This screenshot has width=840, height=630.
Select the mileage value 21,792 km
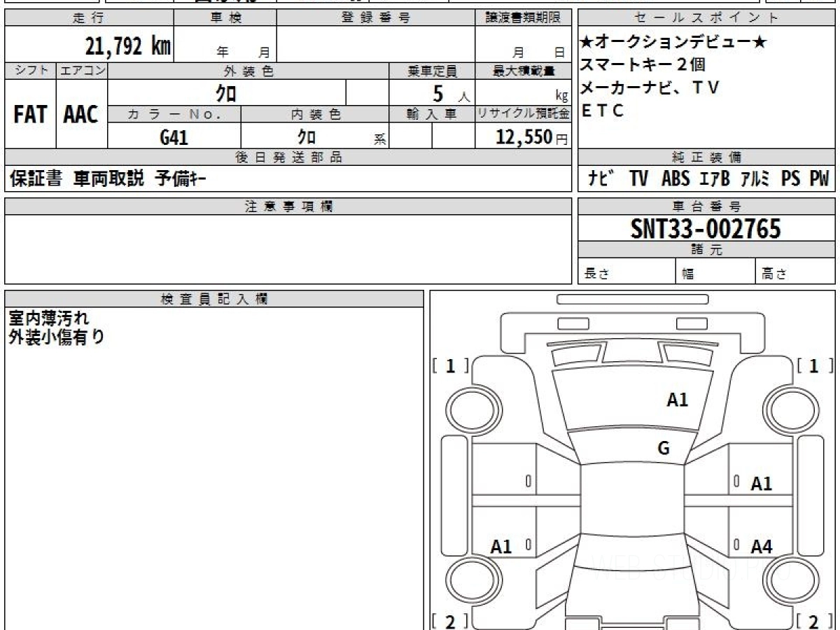click(x=128, y=47)
